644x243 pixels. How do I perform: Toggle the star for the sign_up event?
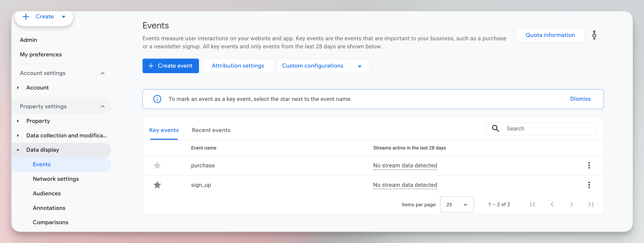click(157, 185)
